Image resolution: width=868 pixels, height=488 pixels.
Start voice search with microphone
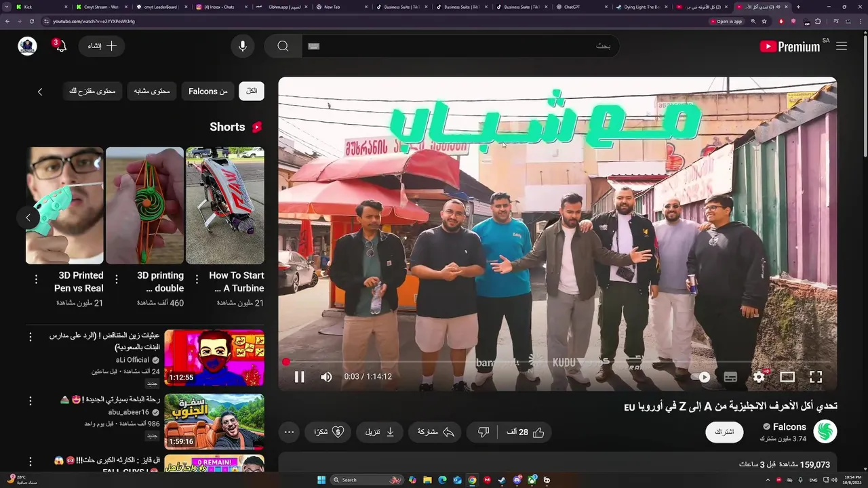[x=243, y=46]
